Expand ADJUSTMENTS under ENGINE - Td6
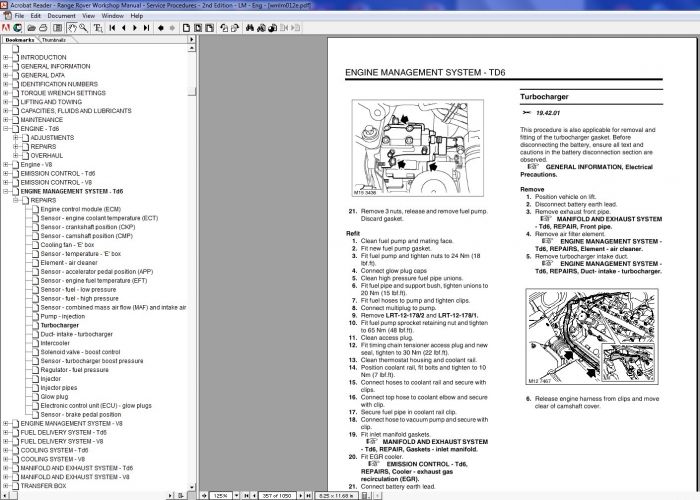The width and height of the screenshot is (700, 500). click(16, 138)
